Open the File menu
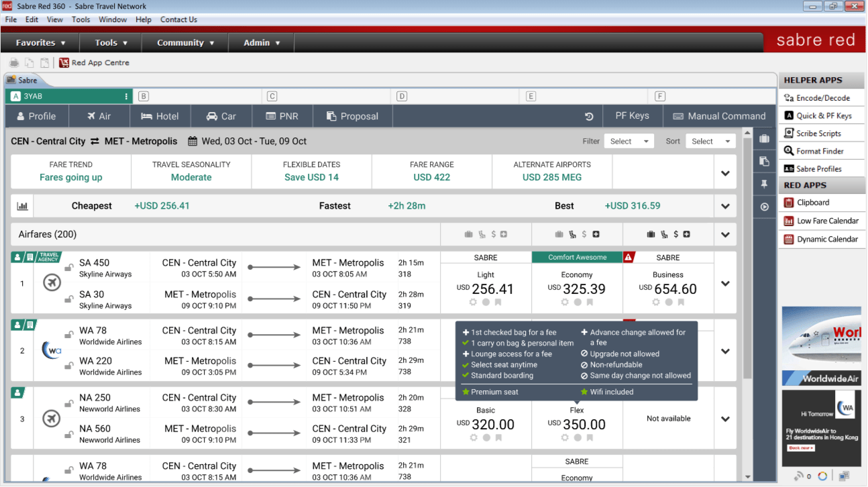Viewport: 868px width, 487px height. pos(11,19)
